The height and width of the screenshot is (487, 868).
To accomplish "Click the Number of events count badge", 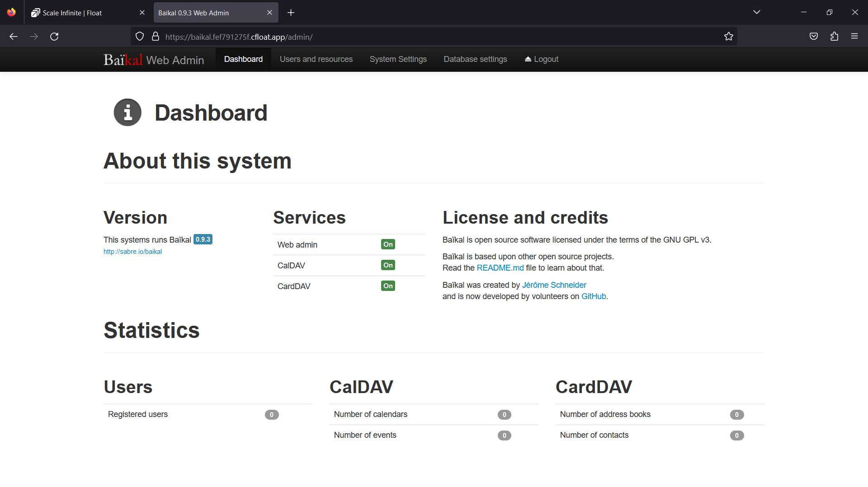I will [505, 435].
